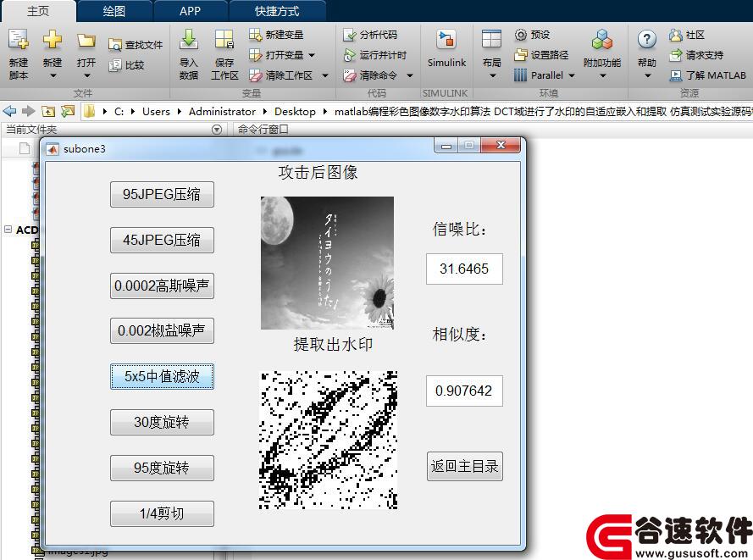Click the 了解 MATLAB icon
The width and height of the screenshot is (753, 560).
tap(676, 75)
